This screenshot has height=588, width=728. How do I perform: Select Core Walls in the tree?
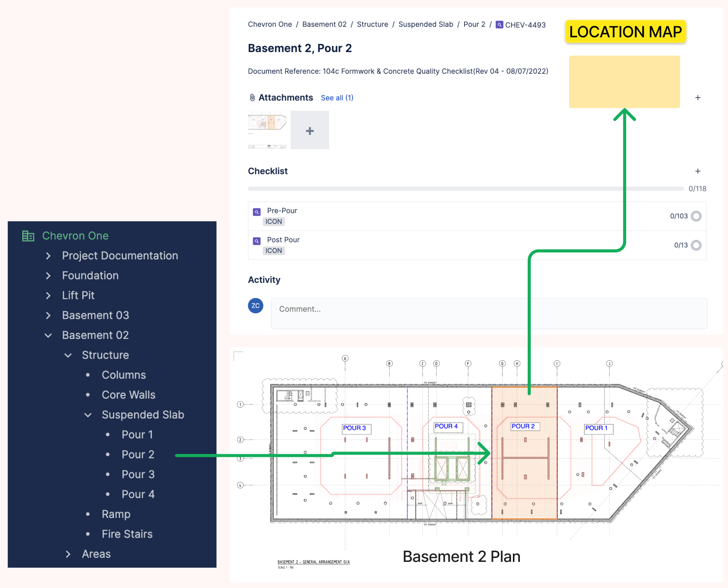tap(129, 395)
